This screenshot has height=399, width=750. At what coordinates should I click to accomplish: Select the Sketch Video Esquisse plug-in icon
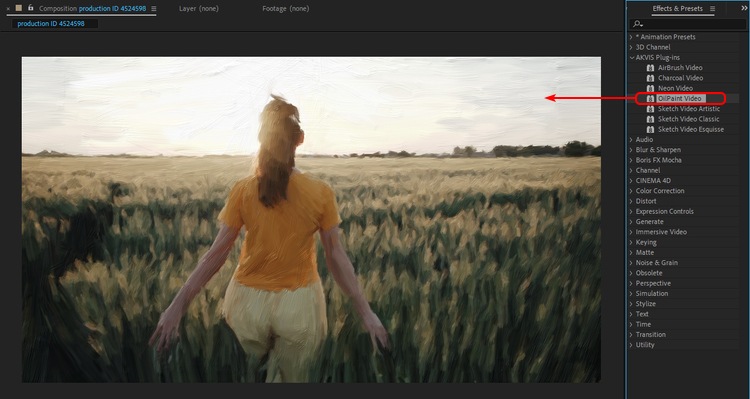tap(650, 130)
